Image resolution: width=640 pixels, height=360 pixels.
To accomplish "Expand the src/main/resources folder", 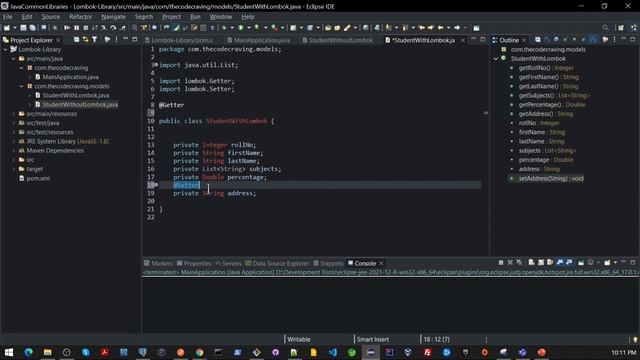I will pyautogui.click(x=13, y=114).
